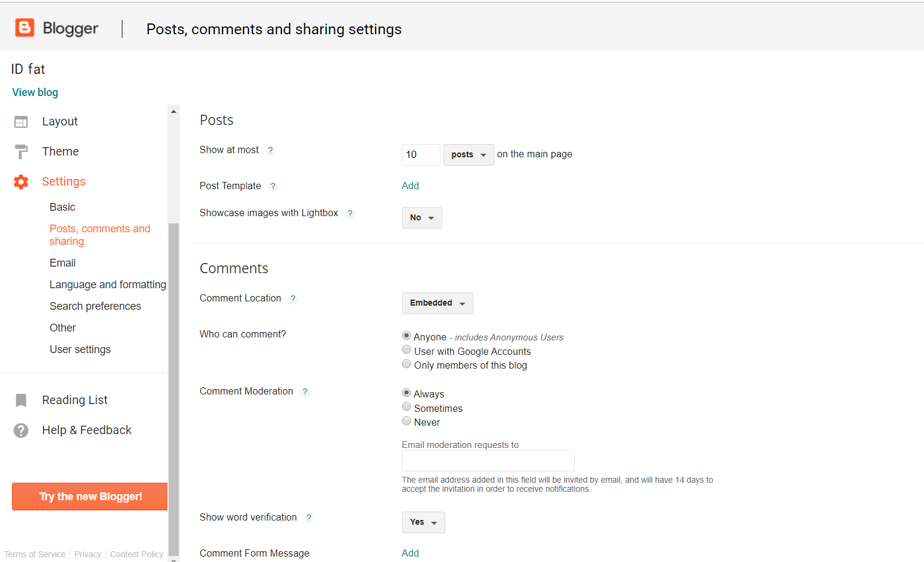Open Reading List
Screen dimensions: 924x562
click(x=75, y=400)
